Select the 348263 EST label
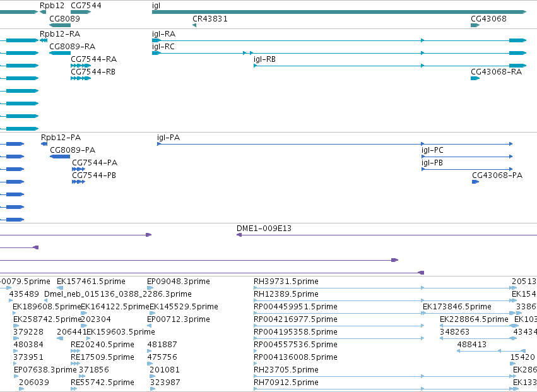 pos(454,332)
